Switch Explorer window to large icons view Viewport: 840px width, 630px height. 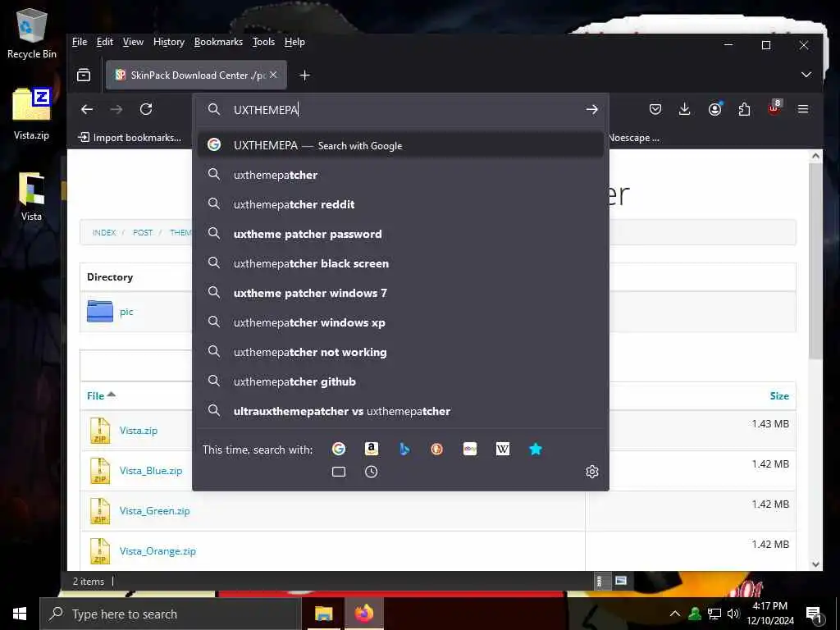click(621, 581)
